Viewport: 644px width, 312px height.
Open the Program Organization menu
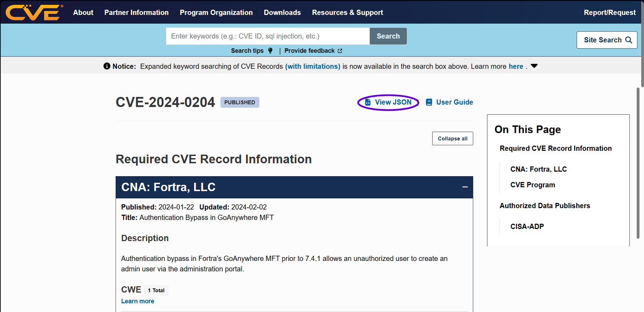(216, 13)
